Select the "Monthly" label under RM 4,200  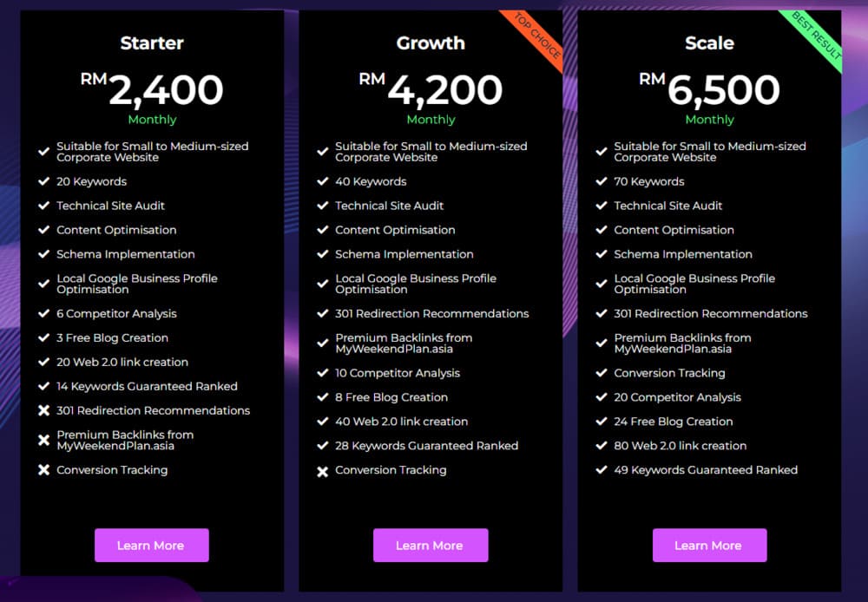pyautogui.click(x=431, y=120)
